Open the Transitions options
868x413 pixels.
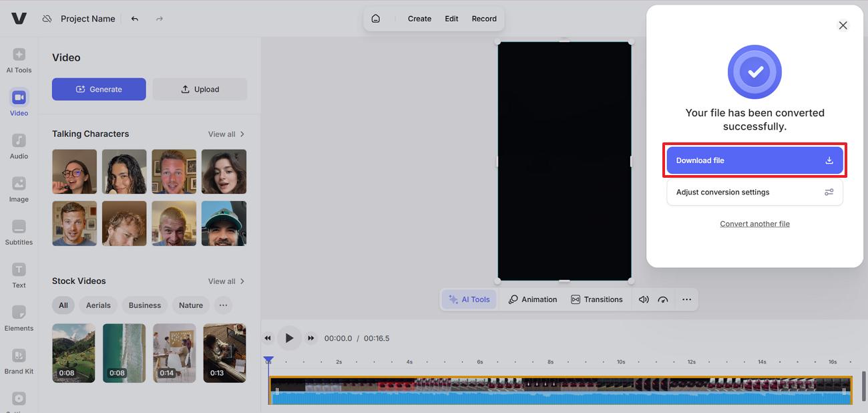596,299
